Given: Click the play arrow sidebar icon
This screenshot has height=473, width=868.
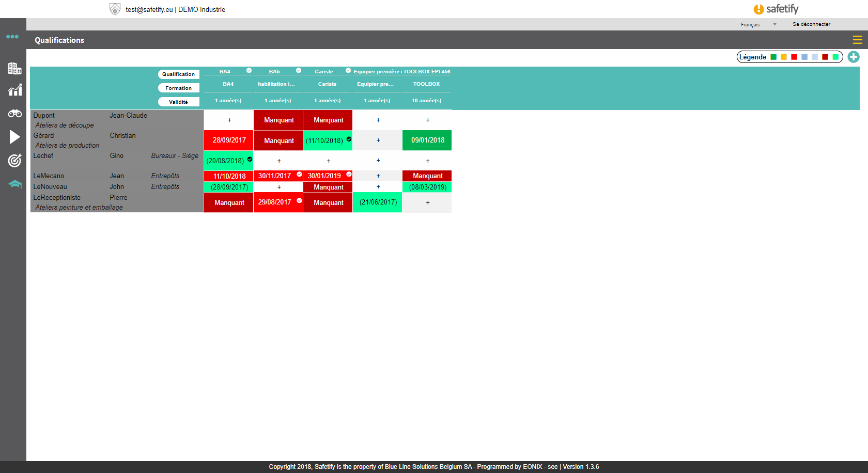Looking at the screenshot, I should [14, 137].
